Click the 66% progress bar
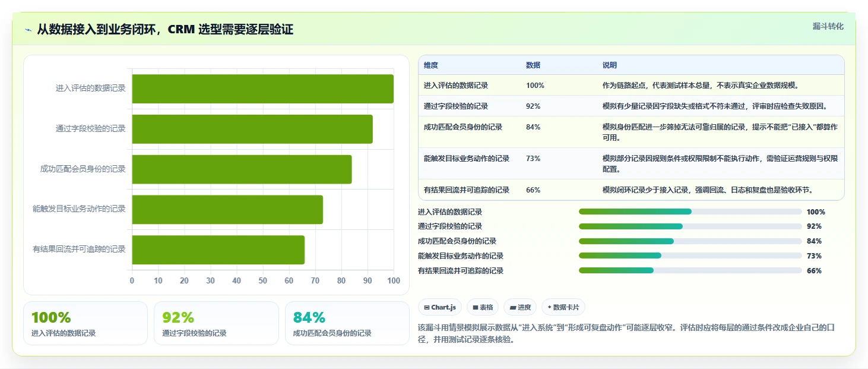 click(x=690, y=270)
